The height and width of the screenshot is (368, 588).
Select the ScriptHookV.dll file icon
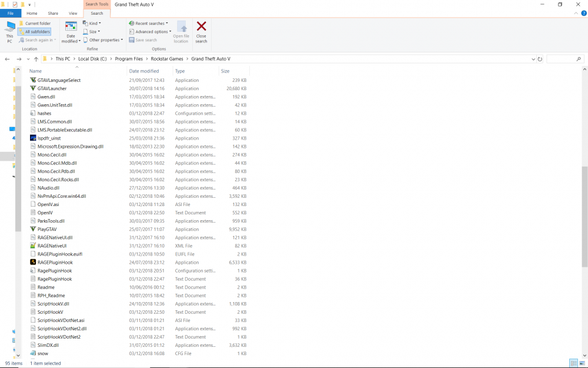coord(33,303)
